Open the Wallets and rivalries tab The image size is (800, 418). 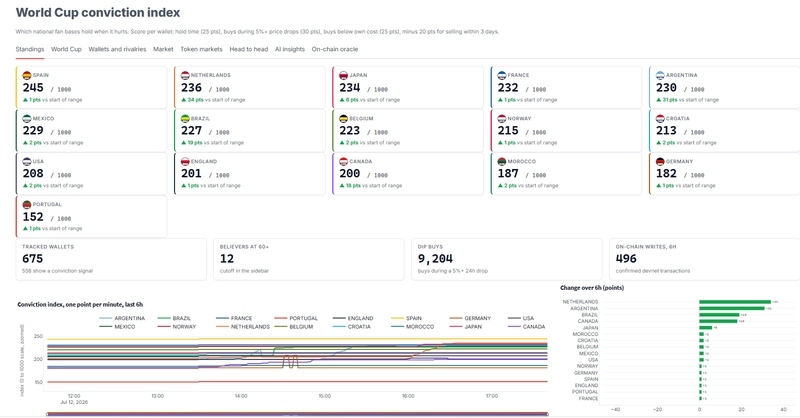[117, 50]
